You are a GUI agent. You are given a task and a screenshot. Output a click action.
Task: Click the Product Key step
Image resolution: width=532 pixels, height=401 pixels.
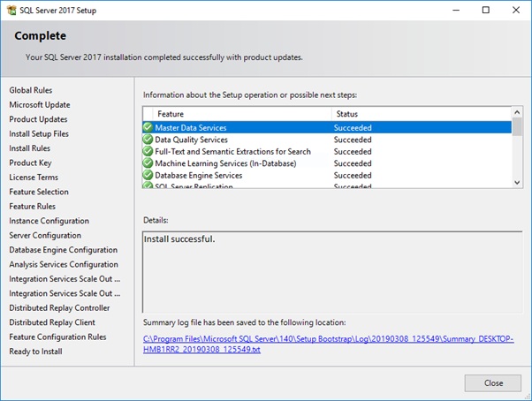point(30,163)
